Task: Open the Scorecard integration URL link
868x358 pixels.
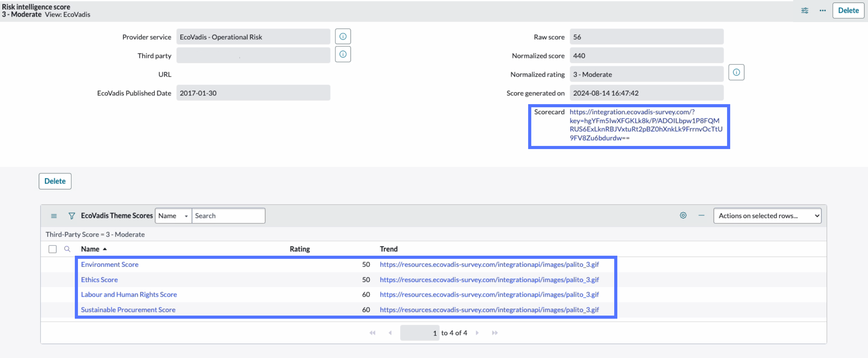Action: 646,125
